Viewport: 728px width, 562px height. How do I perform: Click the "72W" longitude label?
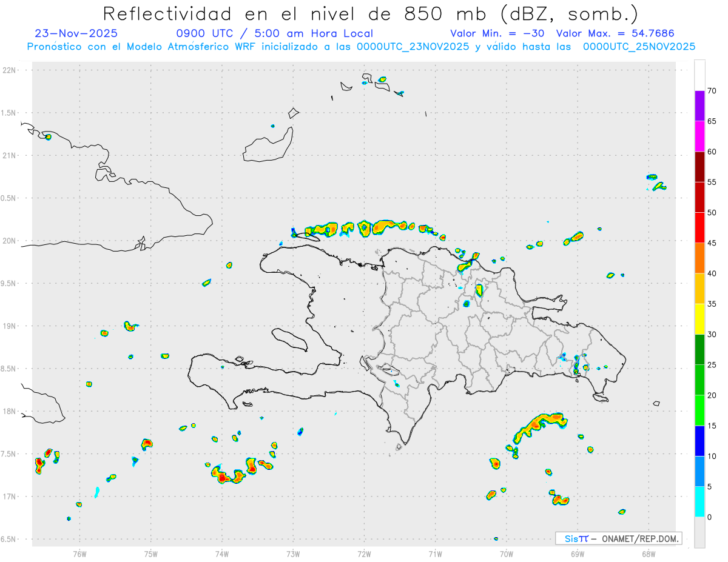tap(364, 554)
